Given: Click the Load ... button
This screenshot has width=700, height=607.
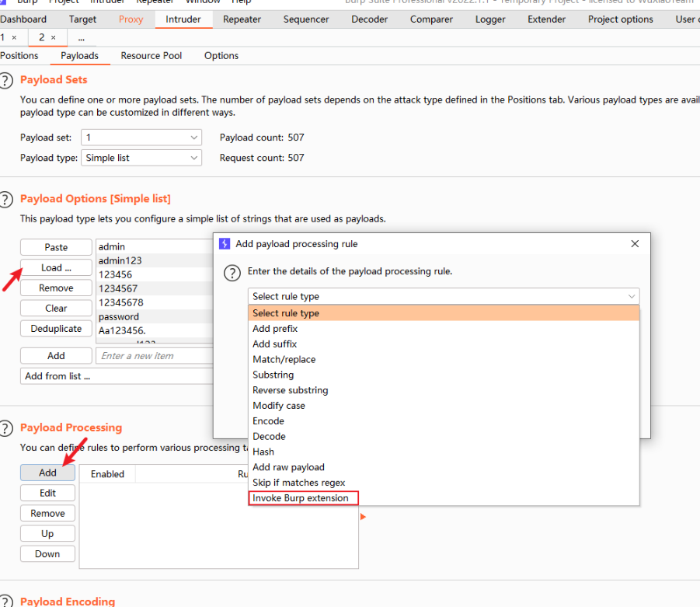Looking at the screenshot, I should (56, 267).
